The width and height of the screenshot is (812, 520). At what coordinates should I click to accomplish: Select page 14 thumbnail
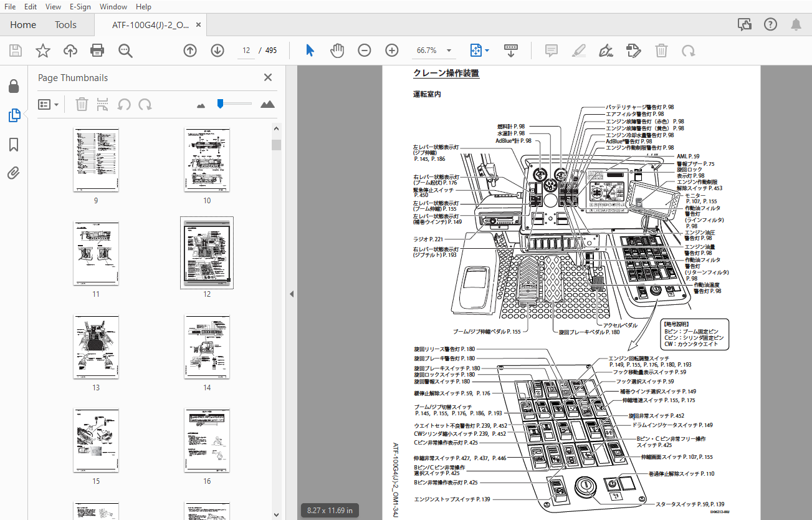[207, 347]
